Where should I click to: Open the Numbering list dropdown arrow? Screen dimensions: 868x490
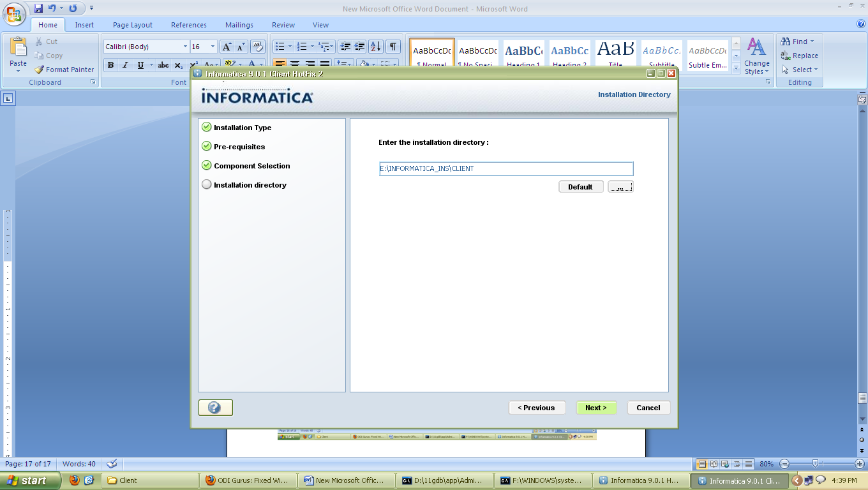click(313, 47)
